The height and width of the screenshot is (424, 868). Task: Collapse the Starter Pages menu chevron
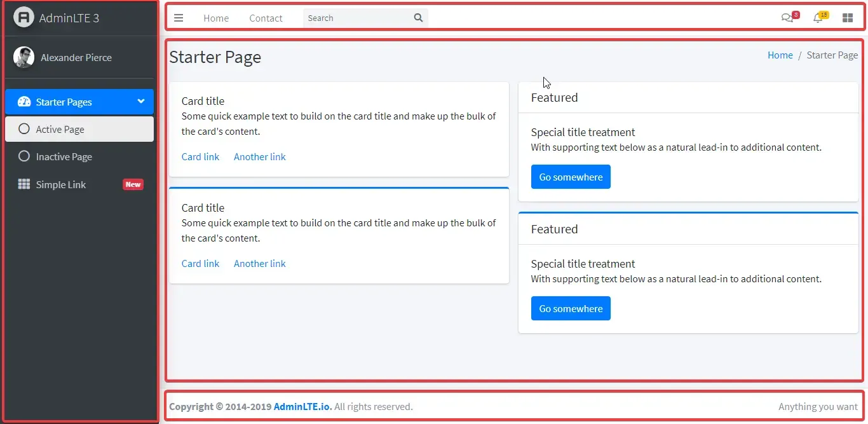[x=140, y=102]
